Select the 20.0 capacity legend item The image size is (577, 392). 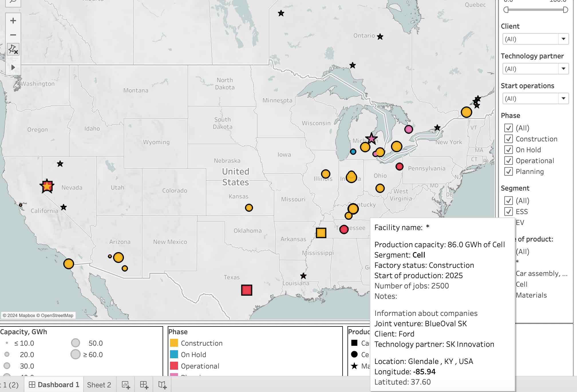(19, 355)
